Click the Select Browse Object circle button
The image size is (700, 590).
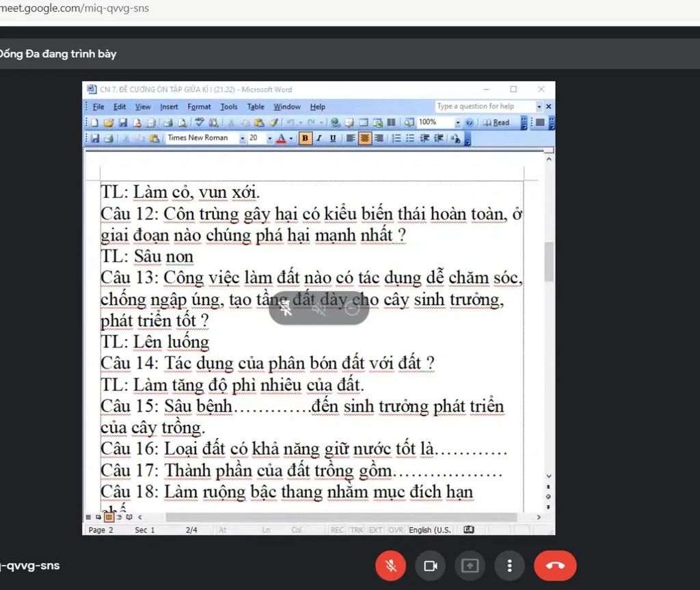point(548,496)
